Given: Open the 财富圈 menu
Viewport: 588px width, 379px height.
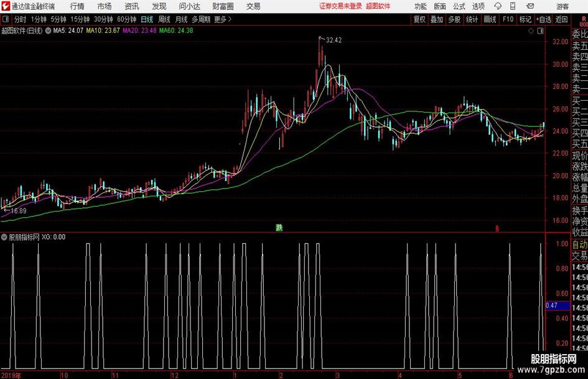Looking at the screenshot, I should pos(223,6).
